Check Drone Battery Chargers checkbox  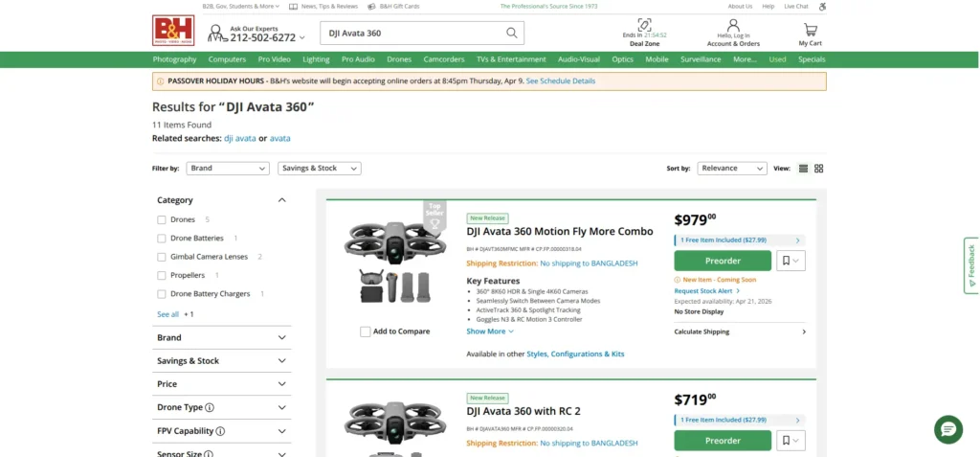click(162, 293)
